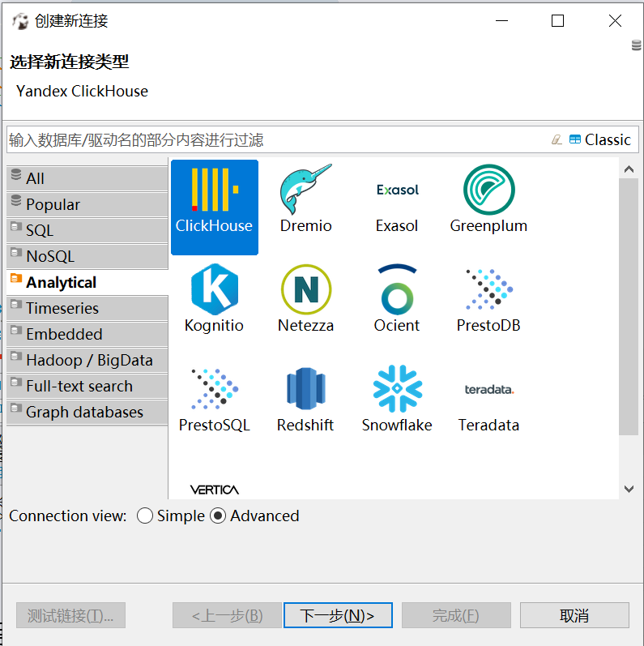Click 下一步(N)> to proceed
Viewport: 644px width, 646px height.
pos(338,615)
